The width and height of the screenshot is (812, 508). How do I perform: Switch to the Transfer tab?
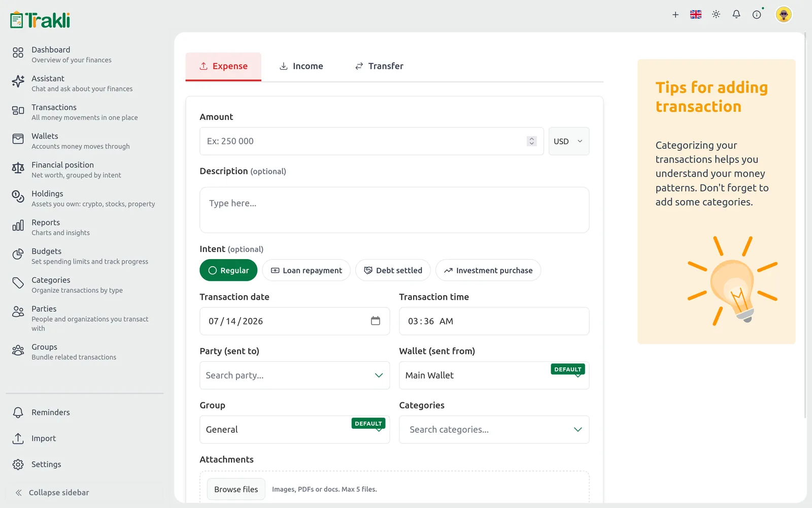pos(379,67)
